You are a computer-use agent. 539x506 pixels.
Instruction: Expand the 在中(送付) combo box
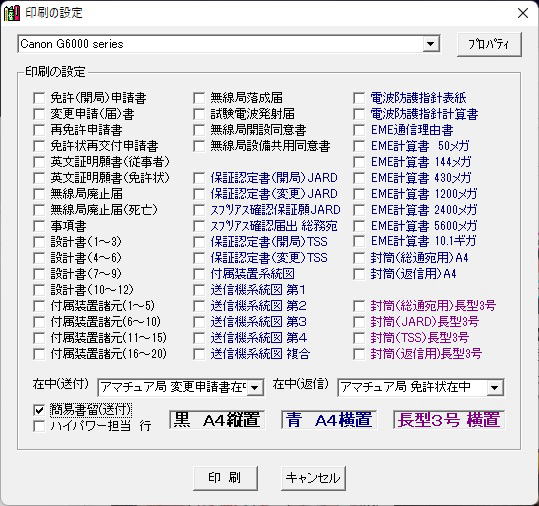pyautogui.click(x=255, y=388)
